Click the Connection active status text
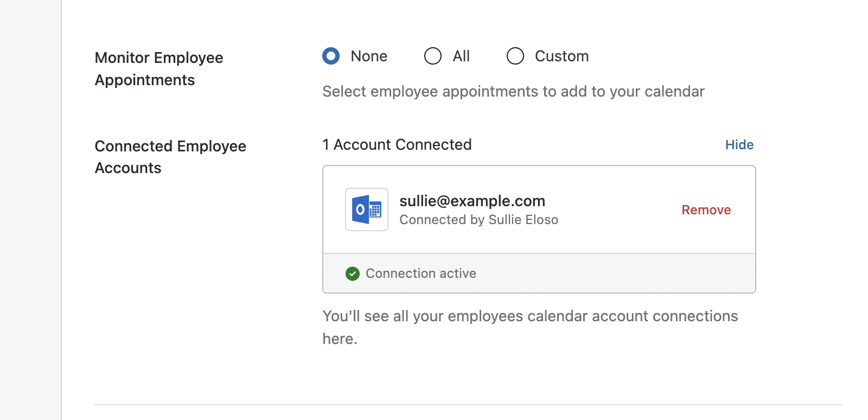 [x=421, y=273]
